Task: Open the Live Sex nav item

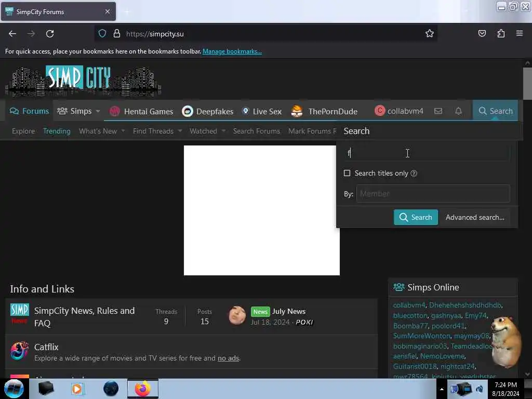Action: tap(262, 111)
